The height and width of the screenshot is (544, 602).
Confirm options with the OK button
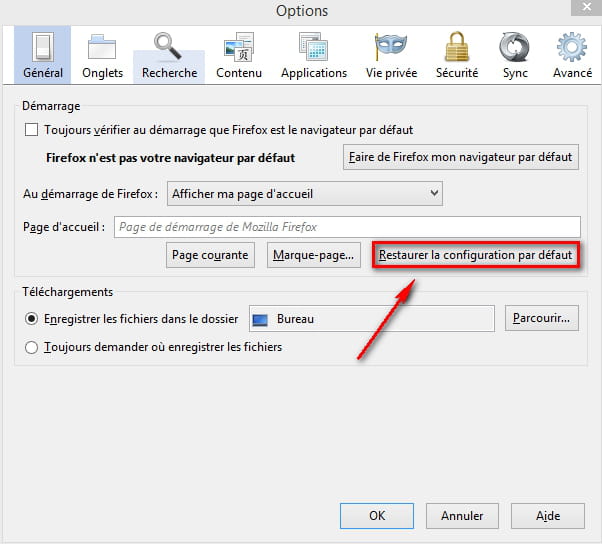coord(377,516)
